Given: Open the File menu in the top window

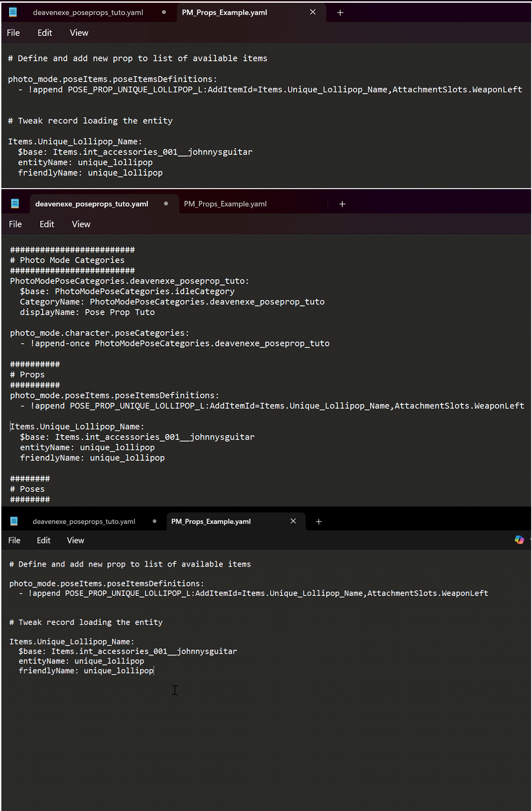Looking at the screenshot, I should pyautogui.click(x=13, y=33).
